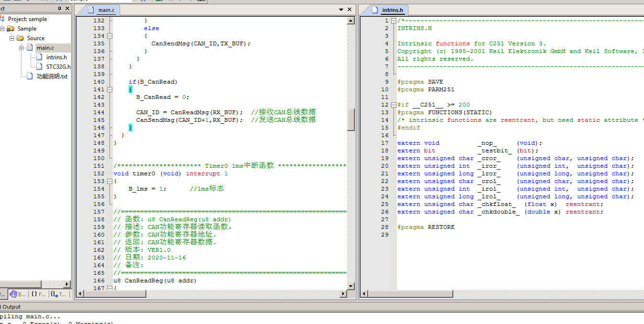
Task: Click the STC32G.h file icon in tree
Action: tap(39, 67)
